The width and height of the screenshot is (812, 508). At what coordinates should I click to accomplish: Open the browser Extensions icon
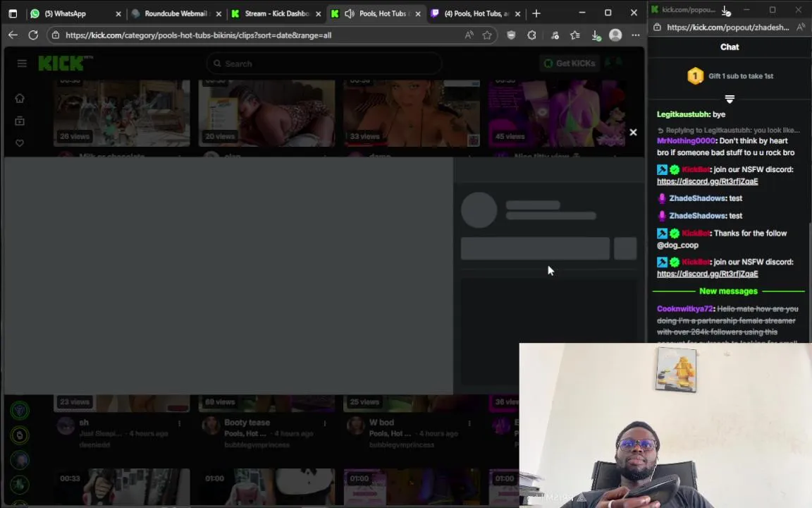pos(532,35)
